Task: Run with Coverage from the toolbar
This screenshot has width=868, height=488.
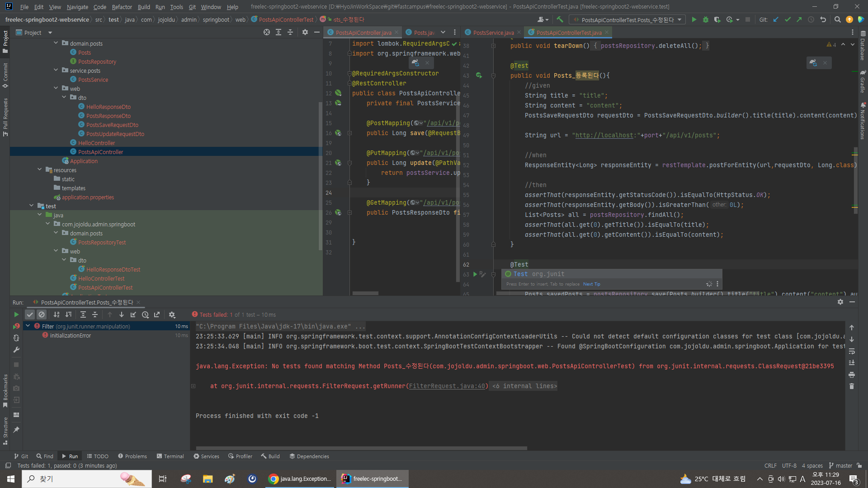Action: click(717, 19)
